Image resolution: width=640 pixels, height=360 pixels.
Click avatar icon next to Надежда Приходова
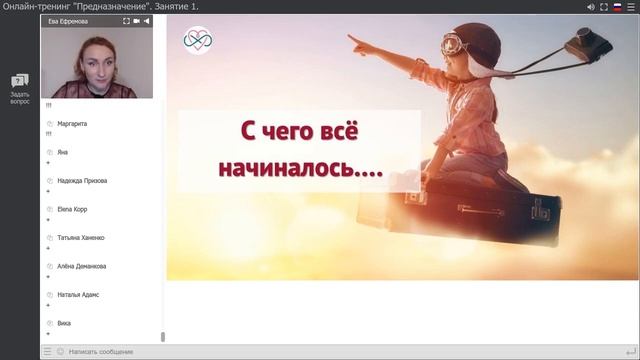pos(50,181)
